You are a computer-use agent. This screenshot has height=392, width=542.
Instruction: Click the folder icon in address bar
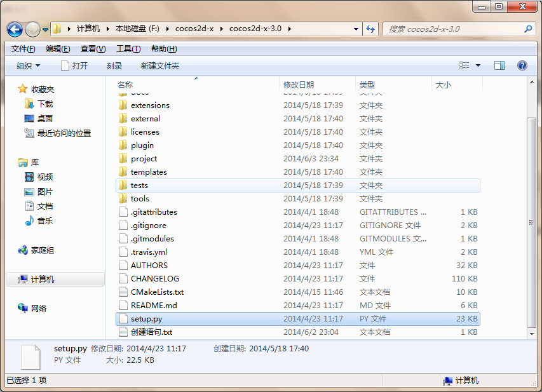coord(57,29)
